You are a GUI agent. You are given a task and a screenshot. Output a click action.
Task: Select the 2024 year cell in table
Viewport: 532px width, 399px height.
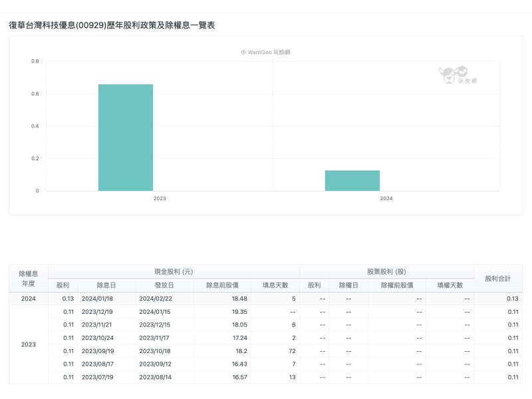29,299
